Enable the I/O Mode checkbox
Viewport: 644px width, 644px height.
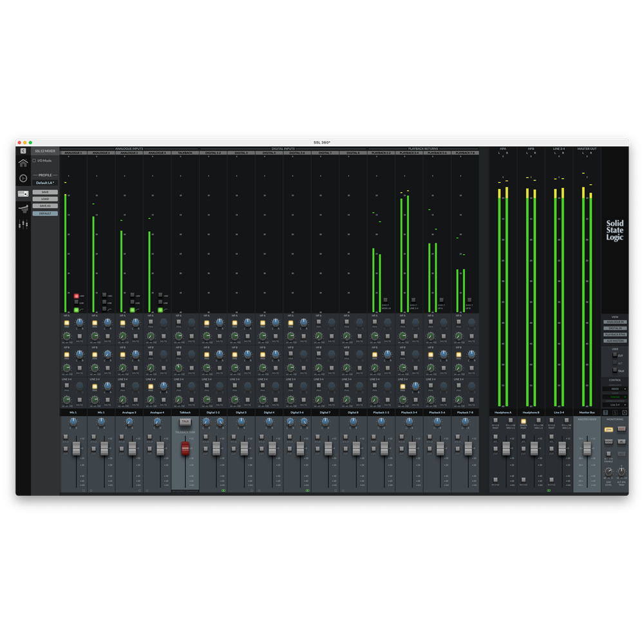click(35, 160)
